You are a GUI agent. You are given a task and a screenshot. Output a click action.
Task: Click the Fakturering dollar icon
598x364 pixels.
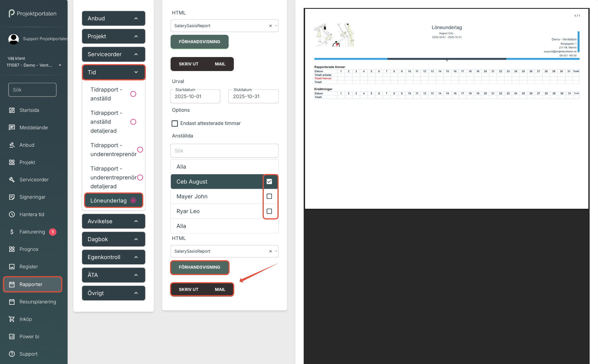point(12,232)
